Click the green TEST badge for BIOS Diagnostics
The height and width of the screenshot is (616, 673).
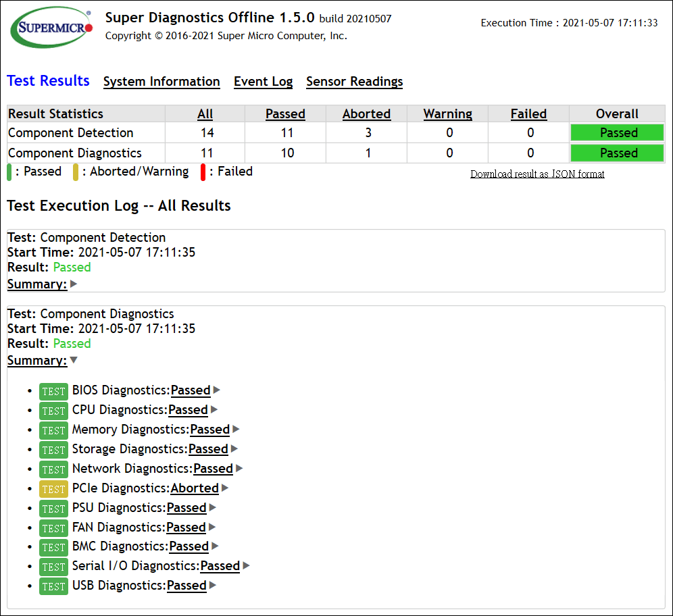pyautogui.click(x=53, y=391)
